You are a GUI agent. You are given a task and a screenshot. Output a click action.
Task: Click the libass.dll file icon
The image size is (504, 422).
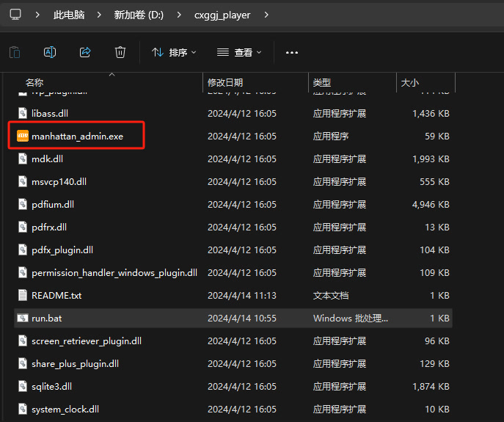point(23,113)
